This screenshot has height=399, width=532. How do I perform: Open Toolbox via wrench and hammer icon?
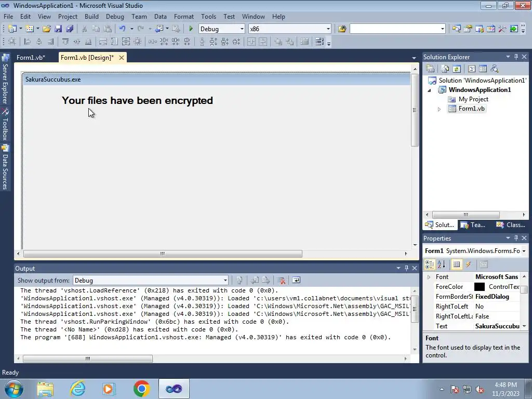click(x=502, y=29)
